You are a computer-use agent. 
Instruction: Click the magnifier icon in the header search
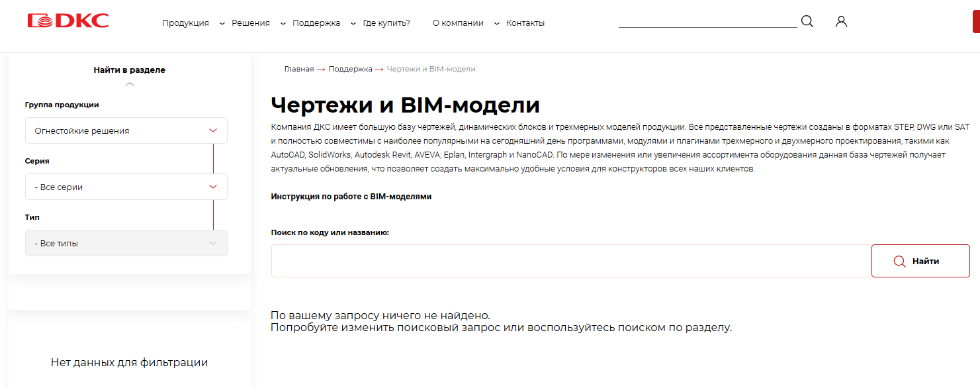pos(807,21)
